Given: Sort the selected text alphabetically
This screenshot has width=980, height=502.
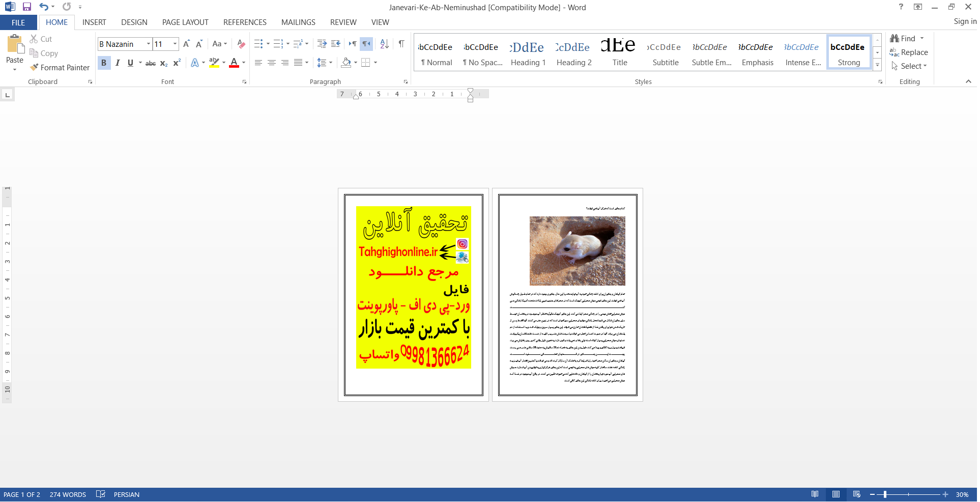Looking at the screenshot, I should pyautogui.click(x=384, y=44).
